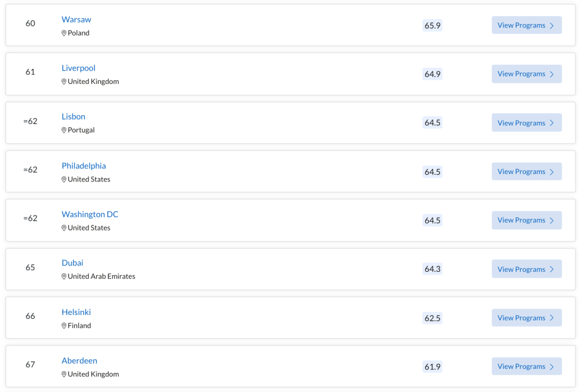This screenshot has width=582, height=392.
Task: Select the Washington DC link
Action: coord(90,214)
